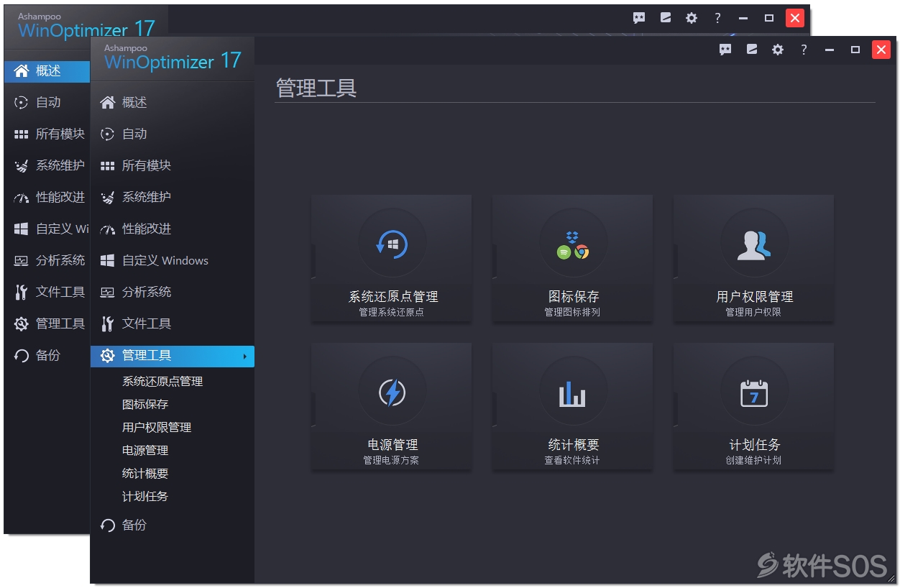Click the skin icon in the back window title bar

click(666, 18)
